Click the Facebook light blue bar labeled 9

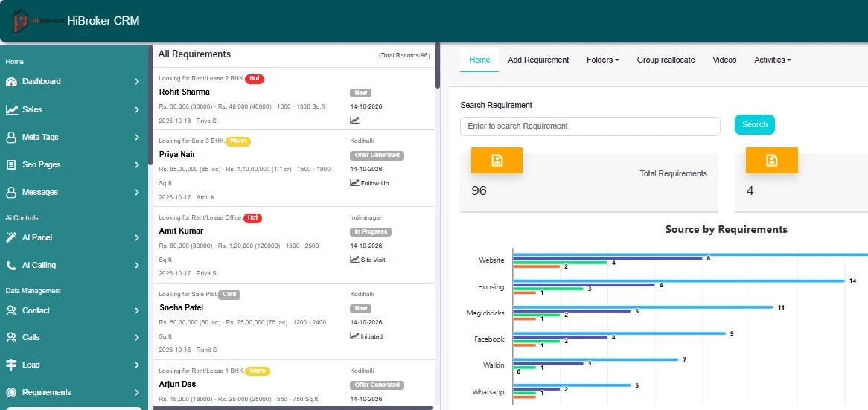click(x=619, y=333)
